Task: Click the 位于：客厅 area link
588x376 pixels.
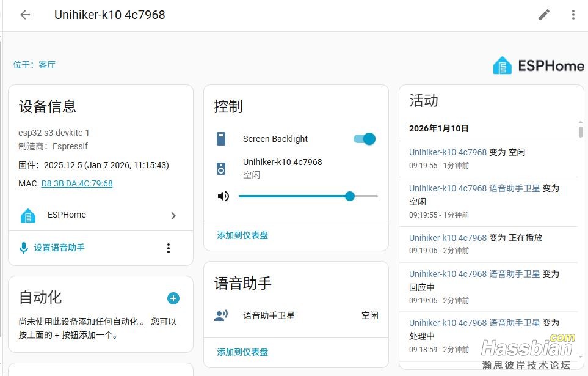Action: click(x=34, y=65)
